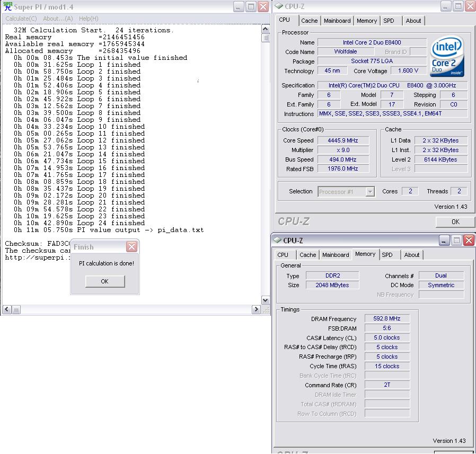Screen dimensions: 476x454
Task: Open Cache tab in bottom CPU-Z window
Action: tap(308, 255)
